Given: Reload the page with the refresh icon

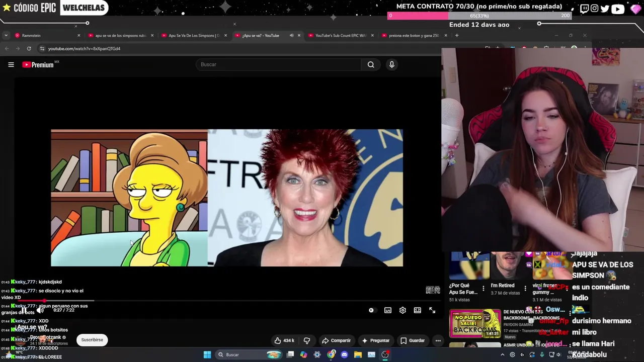Looking at the screenshot, I should [x=29, y=49].
